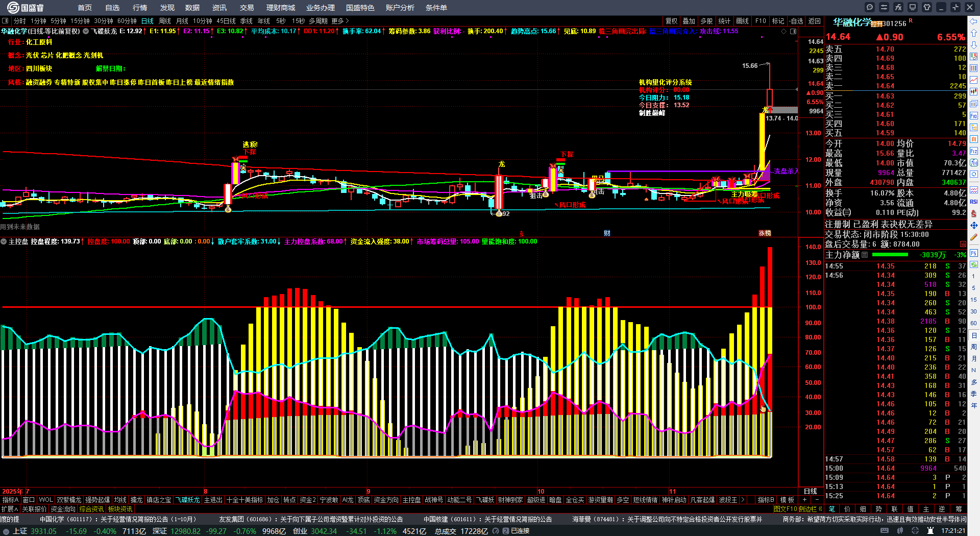Expand the 指标A selector
Viewport: 980px width, 536px height.
[x=11, y=500]
